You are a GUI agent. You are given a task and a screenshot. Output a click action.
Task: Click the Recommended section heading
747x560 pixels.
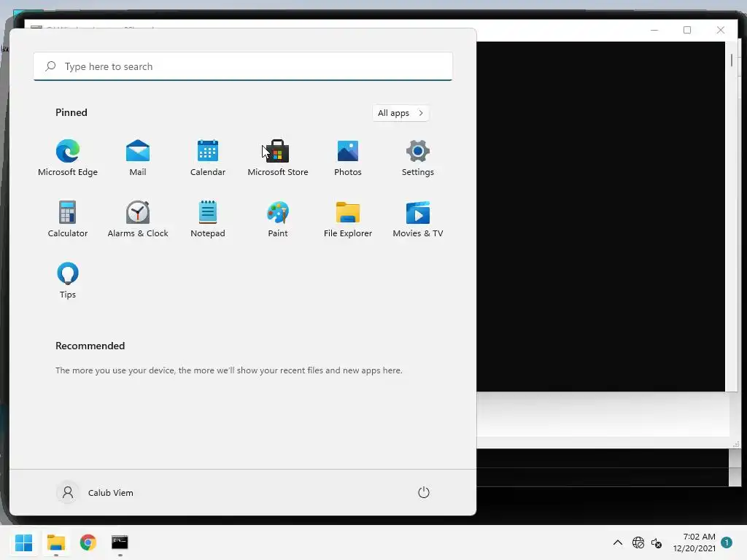[90, 346]
